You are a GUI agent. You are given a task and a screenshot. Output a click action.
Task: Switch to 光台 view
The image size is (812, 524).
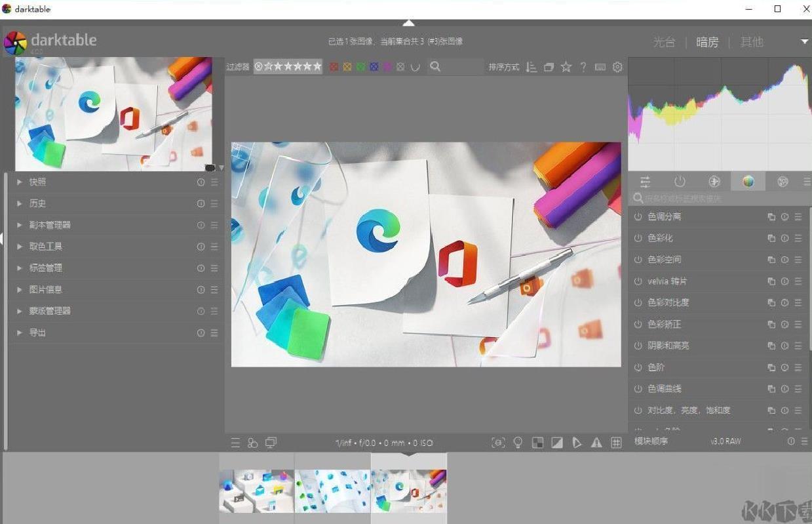[664, 42]
